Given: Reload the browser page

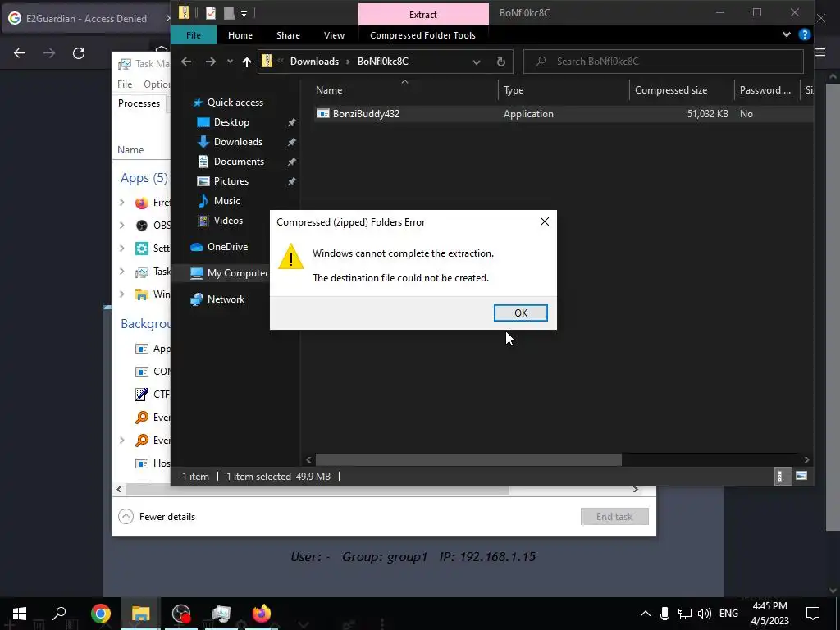Looking at the screenshot, I should click(x=79, y=53).
